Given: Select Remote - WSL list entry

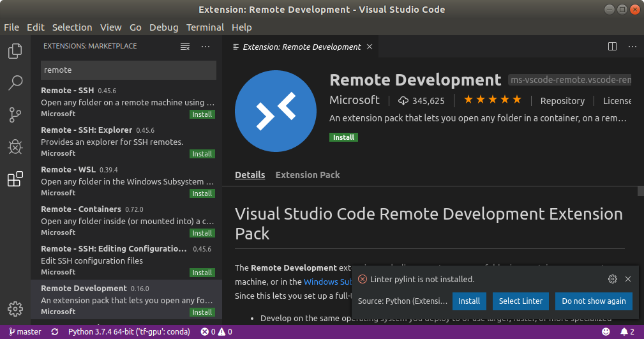Looking at the screenshot, I should point(126,181).
